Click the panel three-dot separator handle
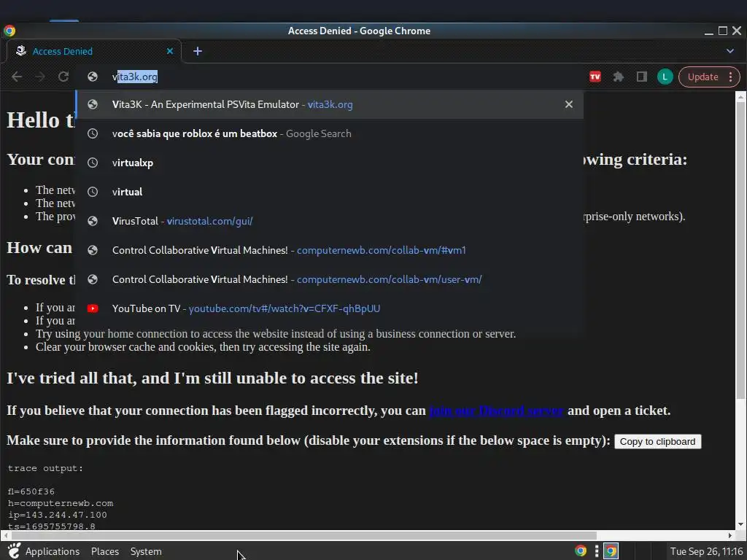The image size is (747, 560). pos(597,551)
